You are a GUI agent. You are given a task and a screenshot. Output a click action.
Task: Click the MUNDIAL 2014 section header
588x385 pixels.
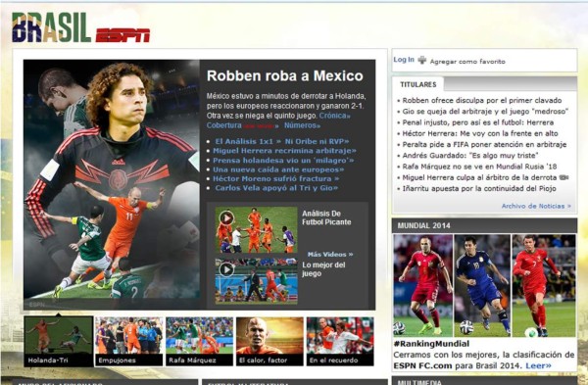484,225
